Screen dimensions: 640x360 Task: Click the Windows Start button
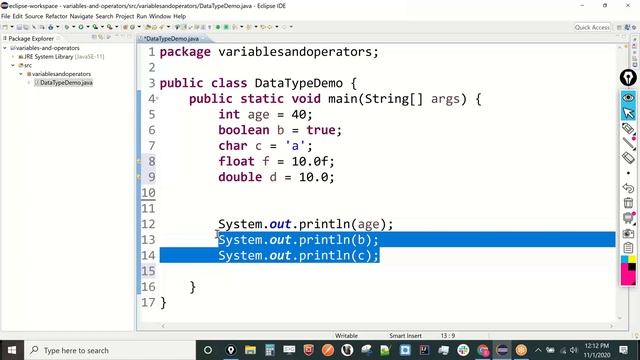click(12, 350)
